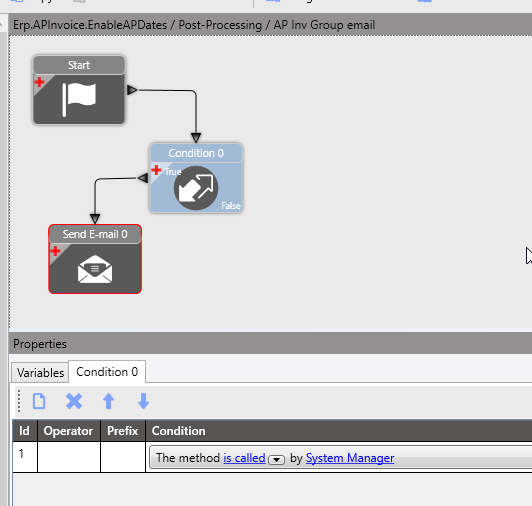Click the System Manager link
Viewport: 532px width, 506px height.
point(350,458)
